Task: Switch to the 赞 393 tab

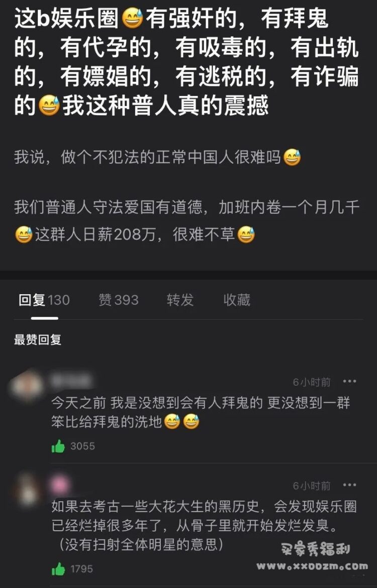Action: [118, 300]
